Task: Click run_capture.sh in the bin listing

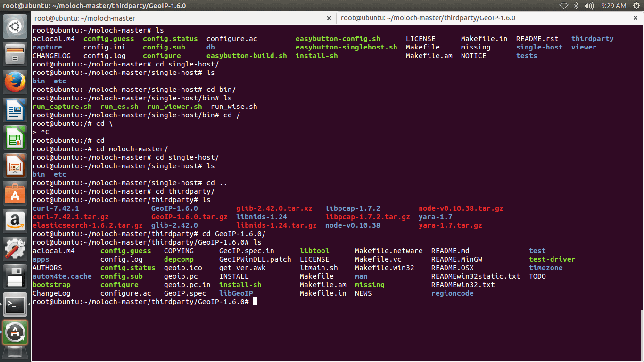Action: [62, 107]
